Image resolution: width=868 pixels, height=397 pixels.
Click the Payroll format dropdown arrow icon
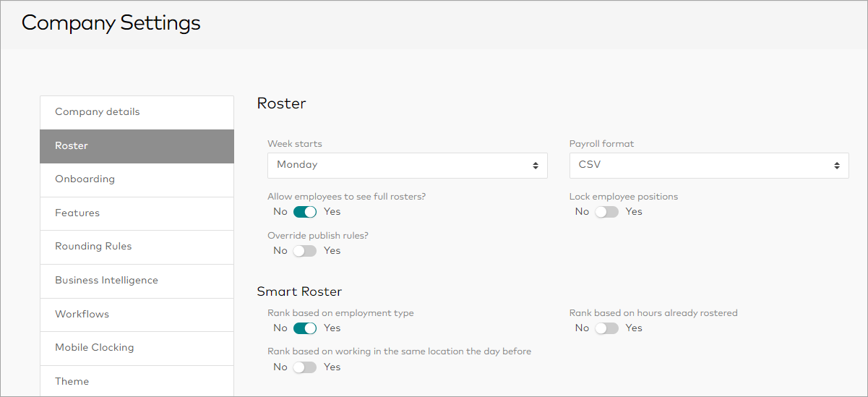[837, 166]
